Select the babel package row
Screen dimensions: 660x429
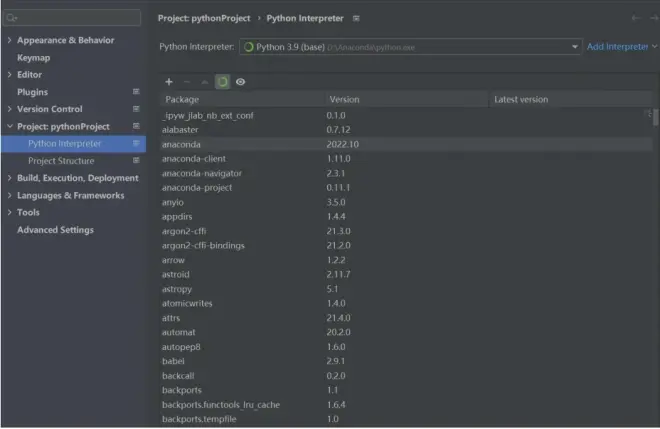coord(406,361)
